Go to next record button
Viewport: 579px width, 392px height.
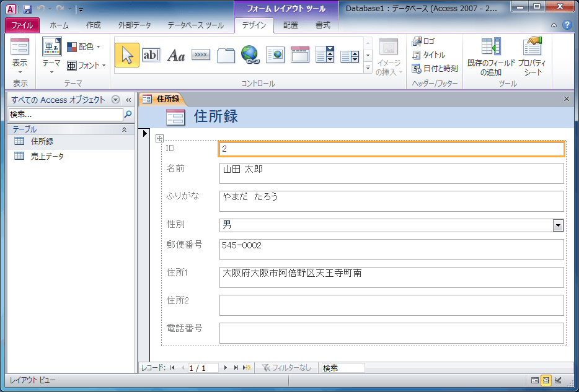[225, 368]
